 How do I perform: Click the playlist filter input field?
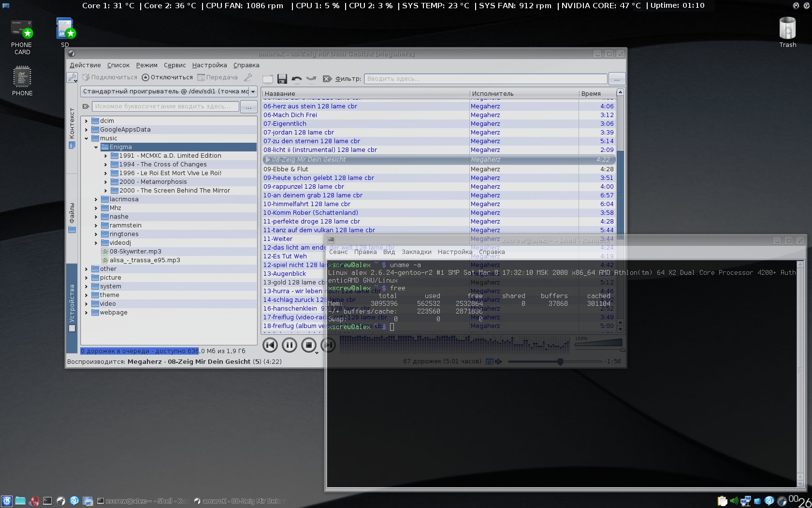click(x=485, y=79)
